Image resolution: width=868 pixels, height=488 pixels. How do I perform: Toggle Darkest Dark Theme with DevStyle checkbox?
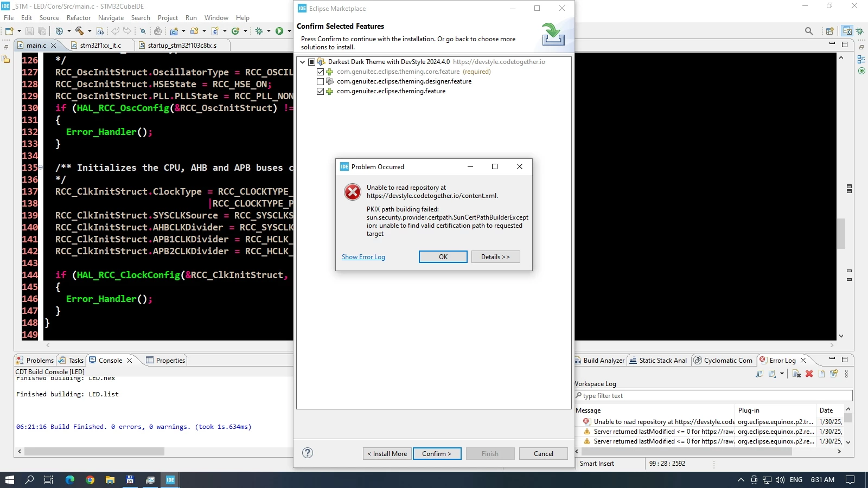pyautogui.click(x=311, y=62)
